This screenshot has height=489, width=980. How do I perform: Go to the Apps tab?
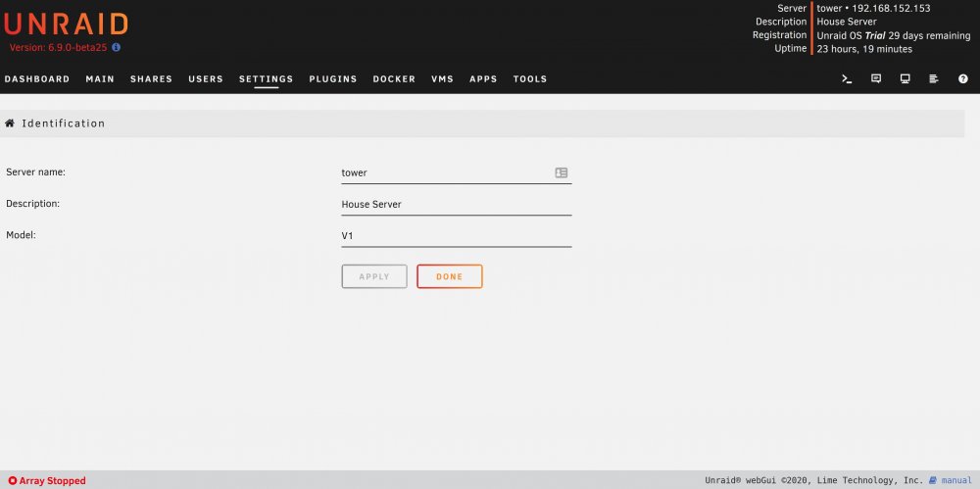[x=484, y=78]
